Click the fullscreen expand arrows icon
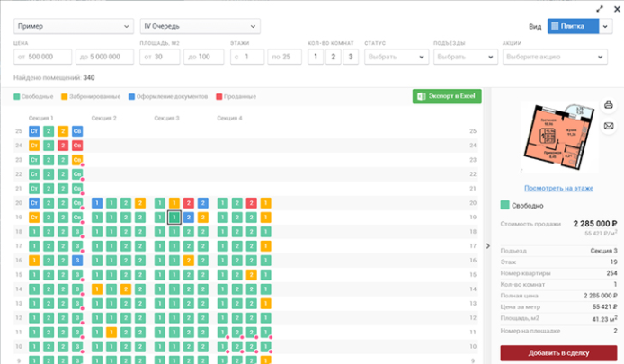This screenshot has width=624, height=364. [x=600, y=9]
